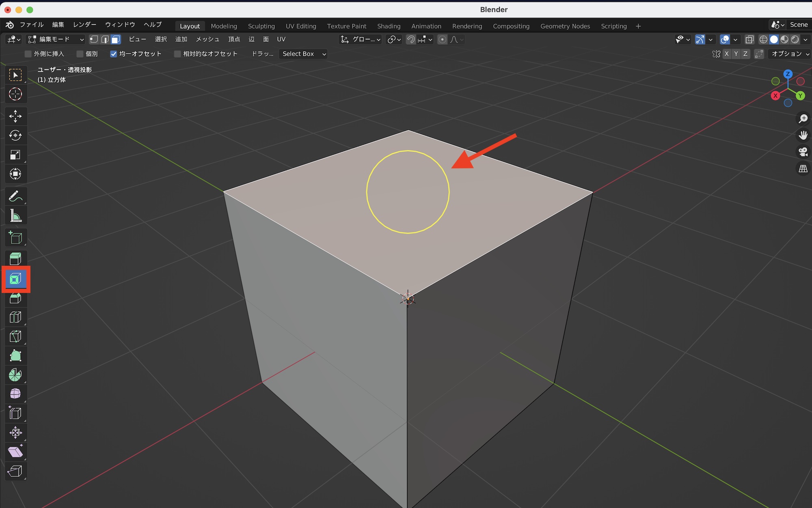The width and height of the screenshot is (812, 508).
Task: Activate the Inset Faces tool
Action: 15,279
